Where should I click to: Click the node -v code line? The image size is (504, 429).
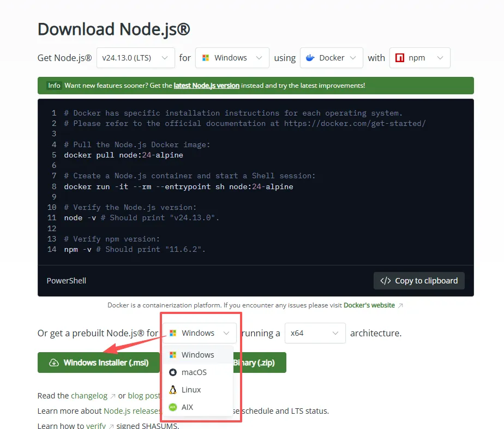tap(141, 217)
